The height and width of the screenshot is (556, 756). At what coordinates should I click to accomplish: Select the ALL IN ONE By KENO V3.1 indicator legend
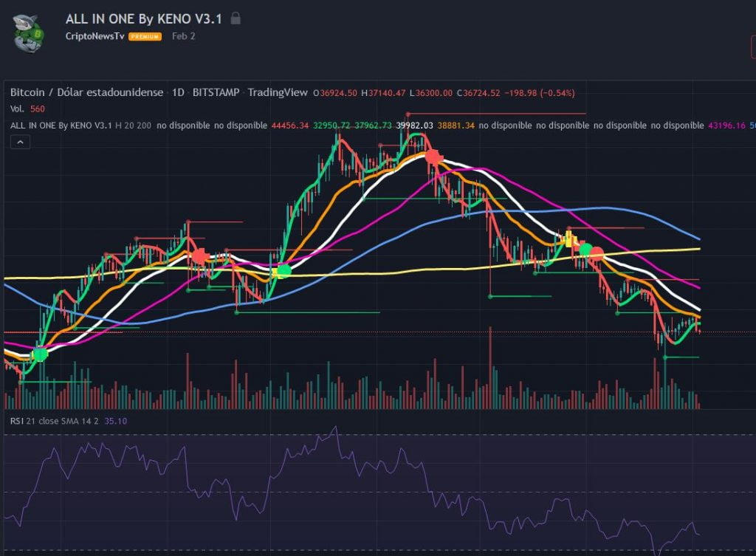[61, 126]
